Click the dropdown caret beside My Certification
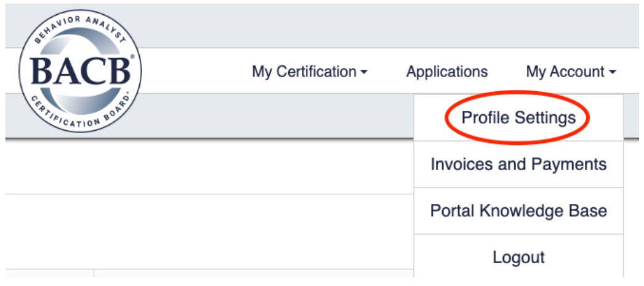This screenshot has height=286, width=644. click(363, 73)
